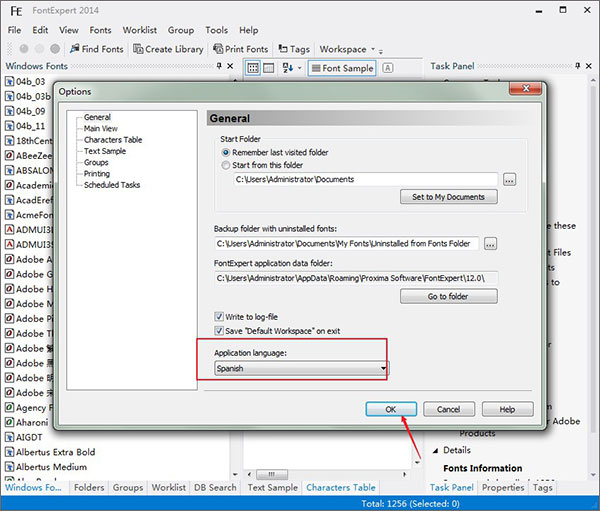This screenshot has width=600, height=511.
Task: Click the Find Fonts toolbar button
Action: 97,49
